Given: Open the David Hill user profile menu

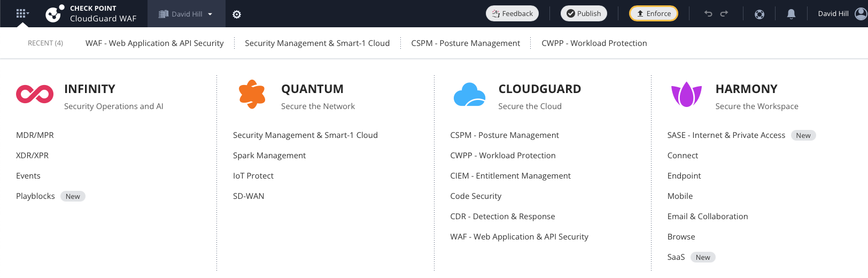Looking at the screenshot, I should [842, 13].
